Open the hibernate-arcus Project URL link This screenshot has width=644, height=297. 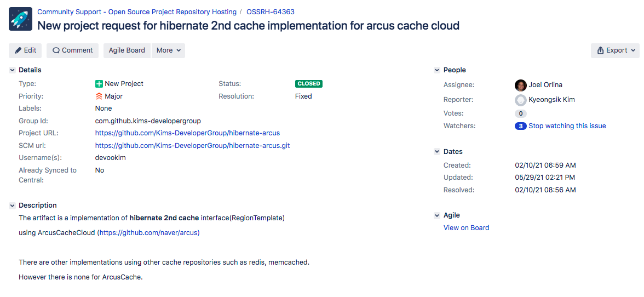187,133
